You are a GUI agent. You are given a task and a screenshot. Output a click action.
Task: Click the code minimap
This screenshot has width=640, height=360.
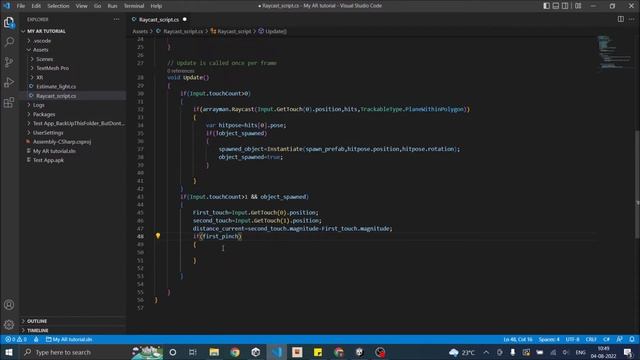point(615,52)
